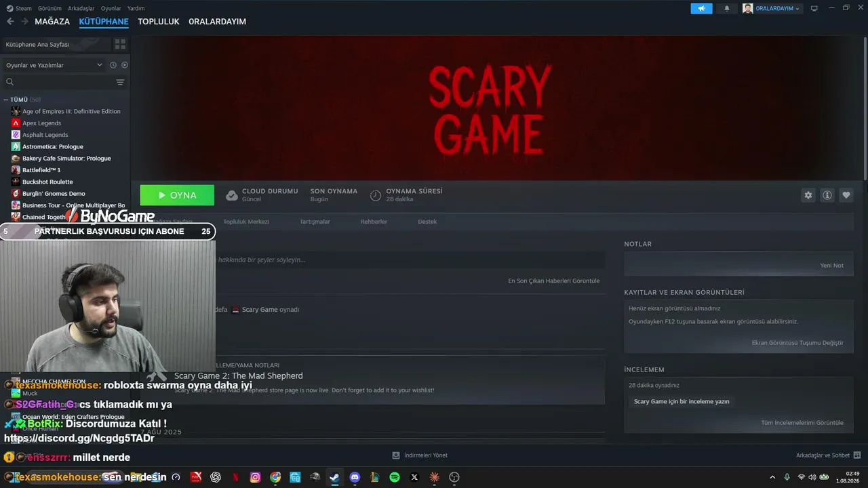
Task: Switch to Big Picture mode via monitor icon
Action: [814, 8]
